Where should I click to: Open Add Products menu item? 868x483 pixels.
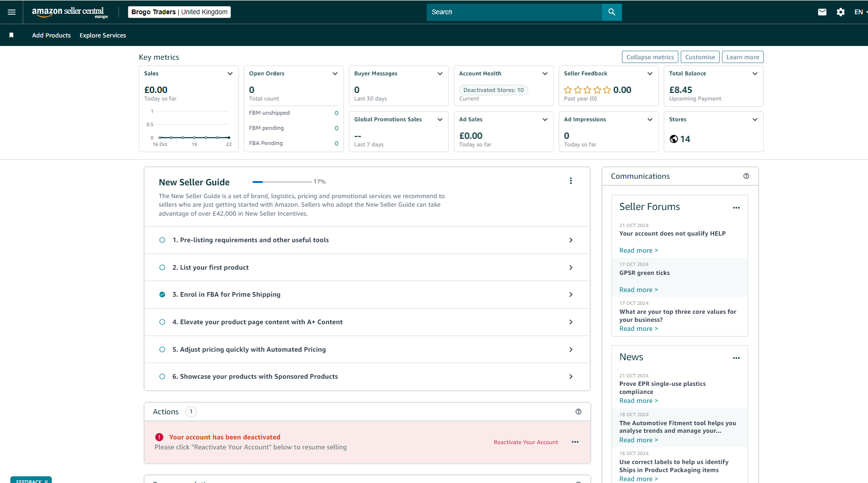(x=51, y=35)
